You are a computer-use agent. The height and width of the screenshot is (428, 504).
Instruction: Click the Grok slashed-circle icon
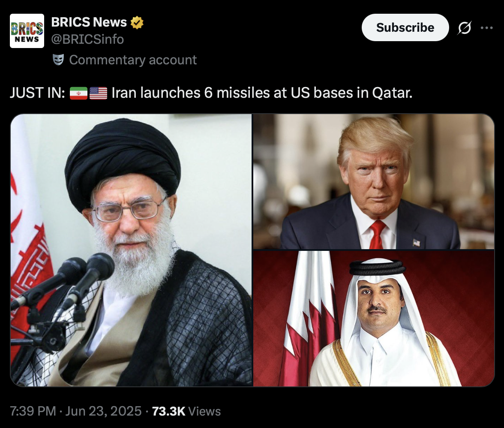(x=465, y=28)
